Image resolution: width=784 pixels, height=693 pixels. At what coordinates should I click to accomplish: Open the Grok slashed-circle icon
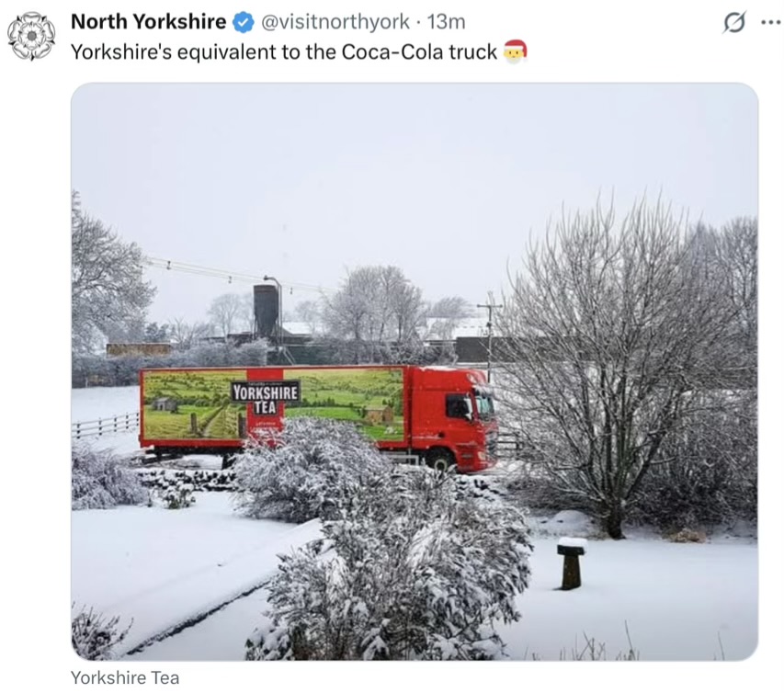(x=734, y=22)
